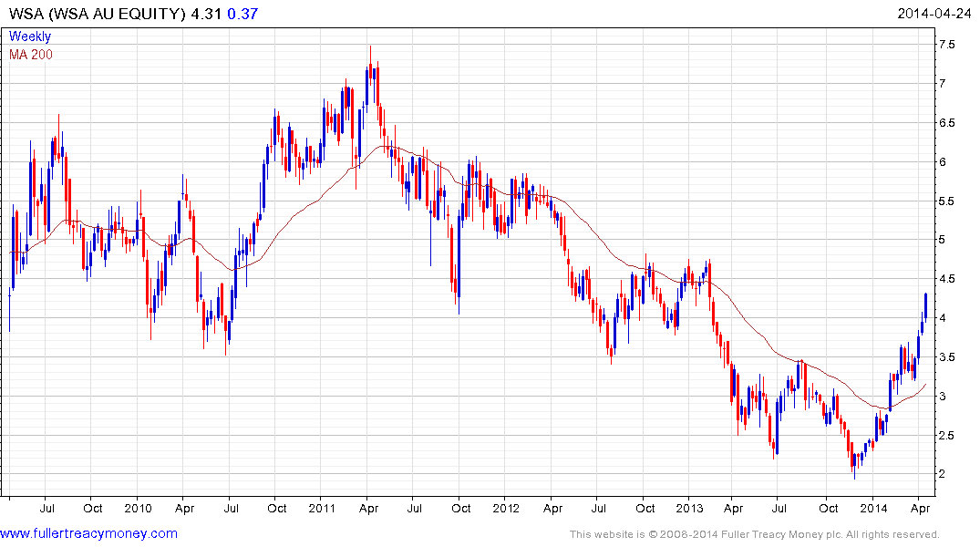Viewport: 980px width, 547px height.
Task: Select the '3' price axis label
Action: coord(943,397)
